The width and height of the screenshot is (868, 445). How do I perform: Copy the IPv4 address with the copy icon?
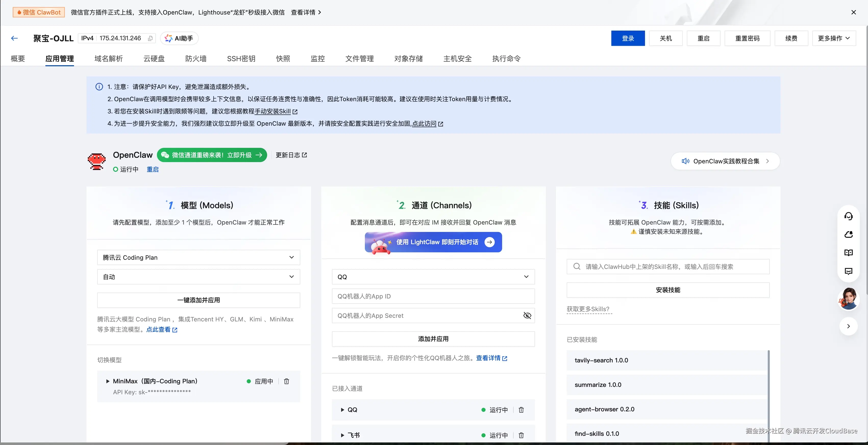tap(150, 38)
